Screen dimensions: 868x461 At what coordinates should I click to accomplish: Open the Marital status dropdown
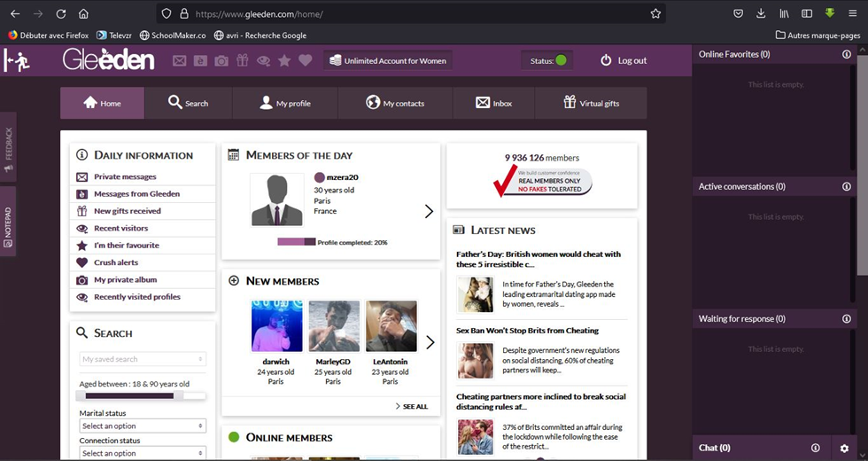[x=143, y=426]
